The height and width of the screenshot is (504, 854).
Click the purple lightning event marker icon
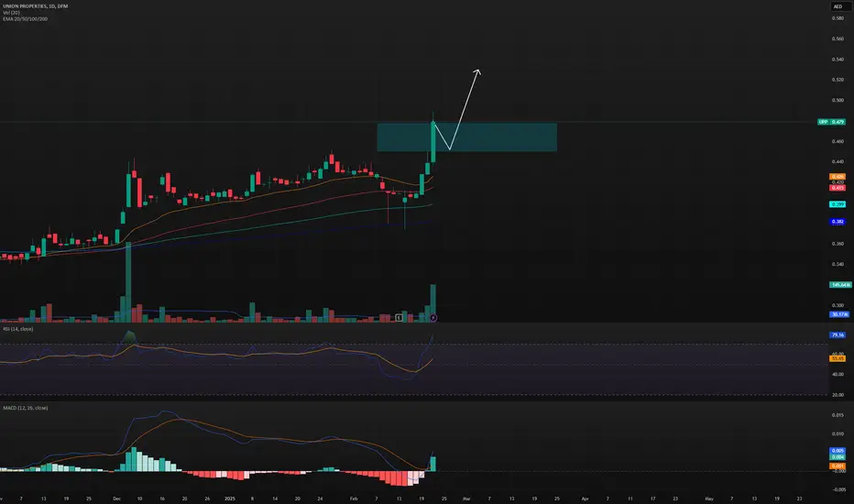(433, 318)
